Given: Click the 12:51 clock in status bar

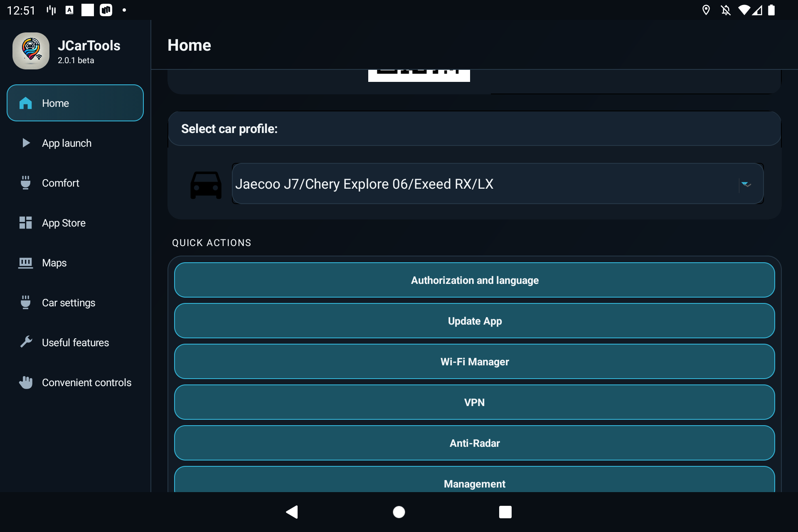Looking at the screenshot, I should [21, 10].
